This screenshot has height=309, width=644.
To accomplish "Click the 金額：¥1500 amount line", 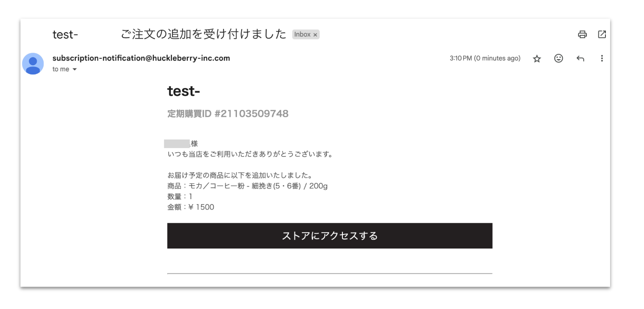I will point(191,208).
